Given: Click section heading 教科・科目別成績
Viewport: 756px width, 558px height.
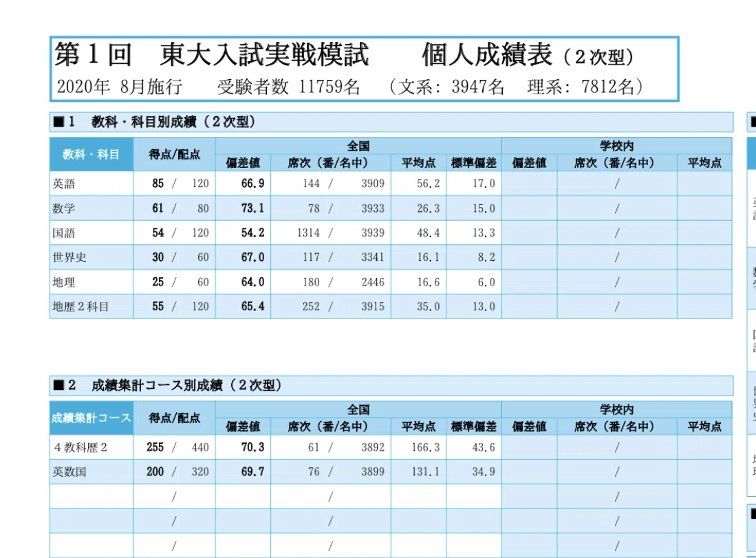Looking at the screenshot, I should coord(144,122).
